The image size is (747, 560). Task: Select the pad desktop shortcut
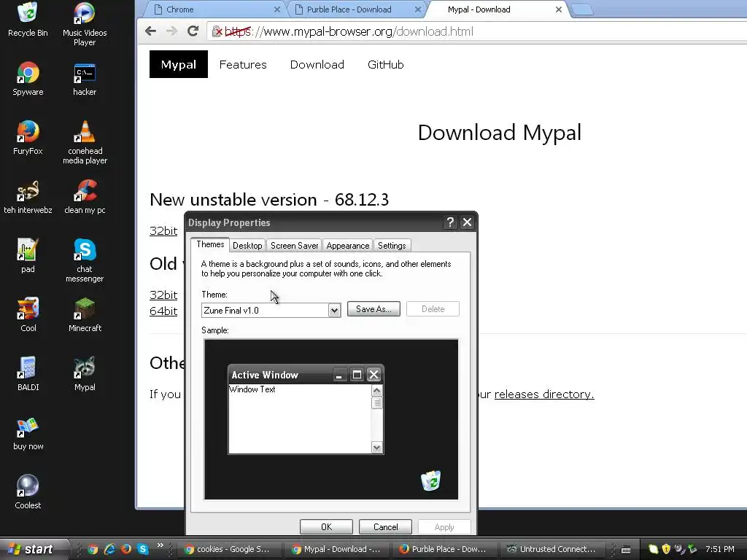(x=28, y=255)
